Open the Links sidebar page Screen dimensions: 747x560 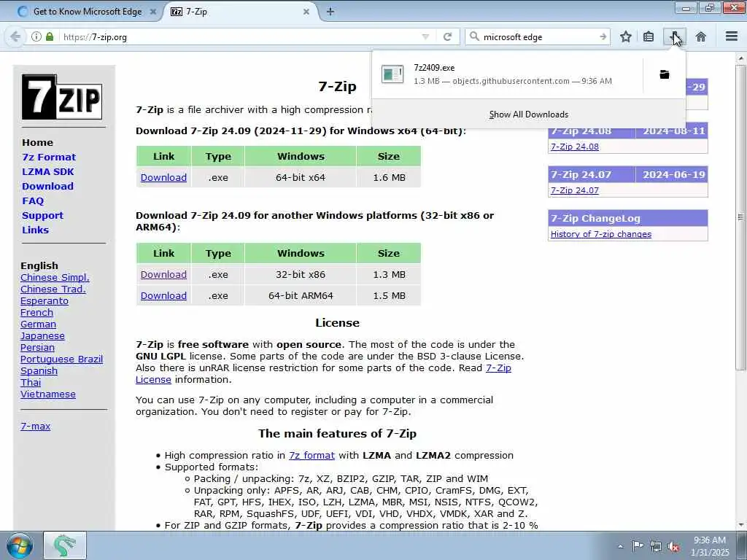coord(35,230)
